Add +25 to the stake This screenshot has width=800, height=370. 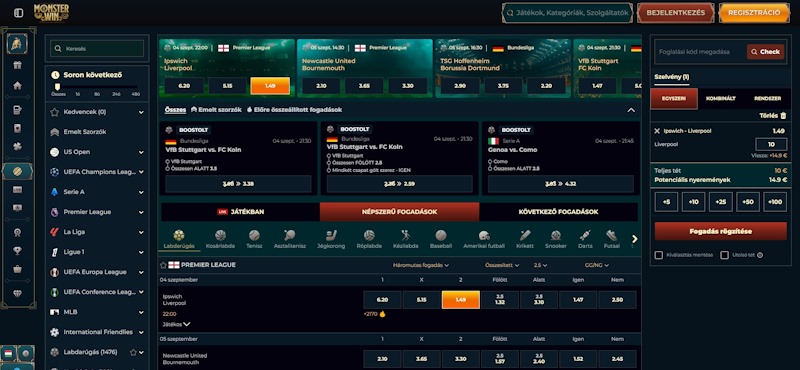[720, 202]
